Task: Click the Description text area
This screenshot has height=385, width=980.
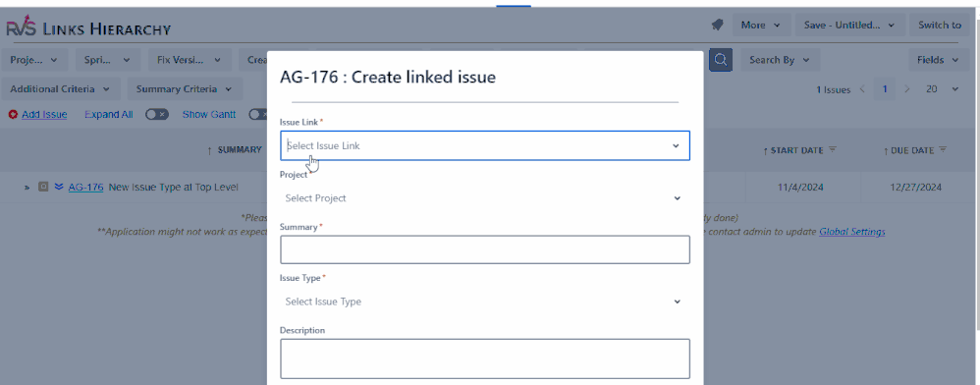Action: 485,358
